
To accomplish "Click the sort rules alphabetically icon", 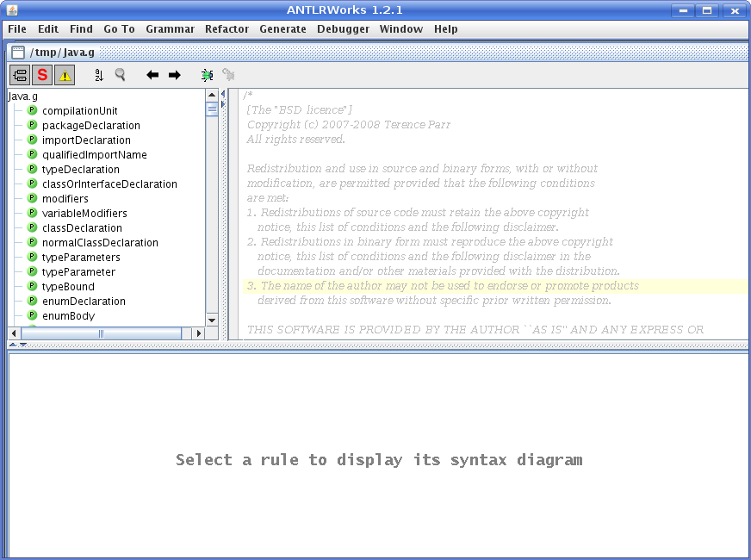I will click(99, 75).
